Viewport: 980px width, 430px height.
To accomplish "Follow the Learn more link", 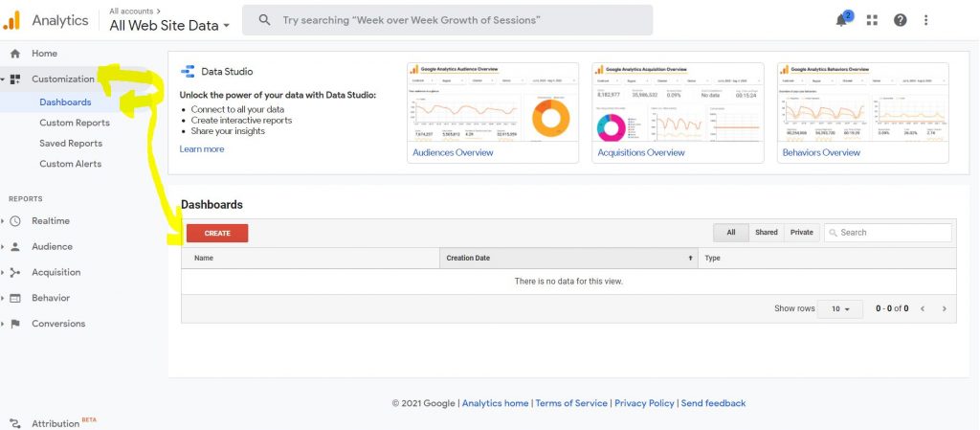I will [x=201, y=149].
